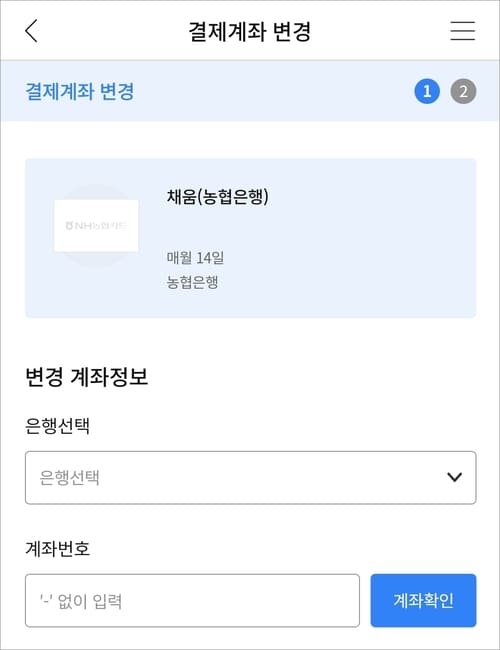Tap the NH농협카드 card image
Screen dimensions: 500x650
tap(96, 226)
